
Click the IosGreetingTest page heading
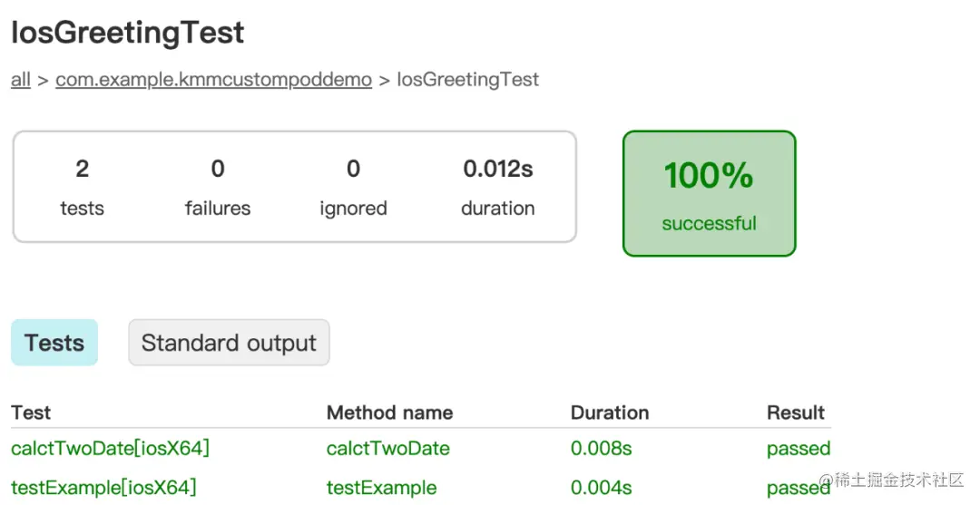[x=128, y=34]
